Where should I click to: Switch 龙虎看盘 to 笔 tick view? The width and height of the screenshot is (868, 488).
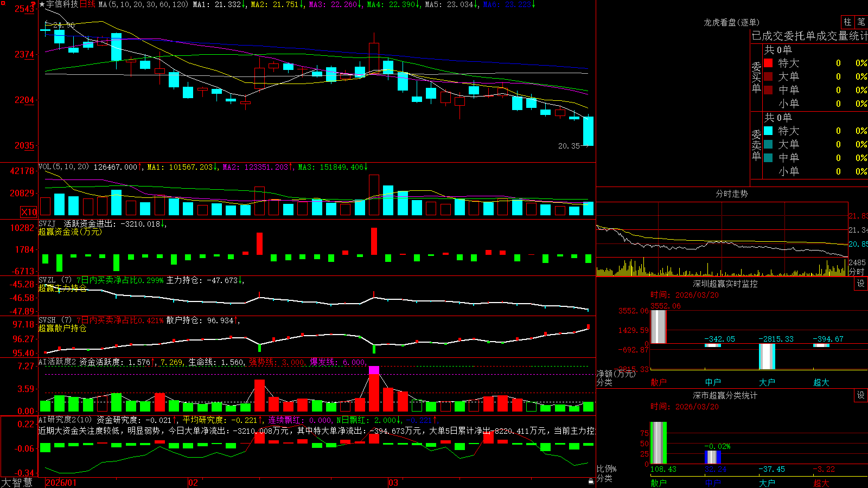coord(861,22)
